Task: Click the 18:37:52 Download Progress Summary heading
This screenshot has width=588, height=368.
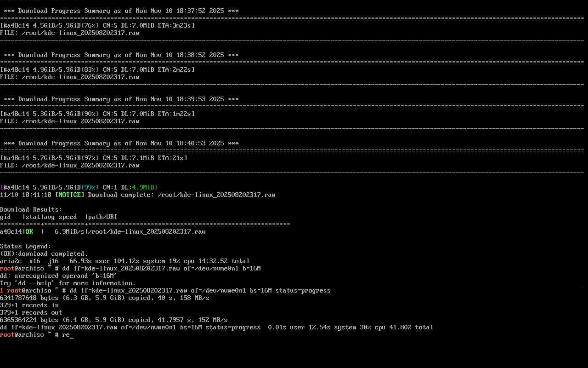Action: (121, 11)
